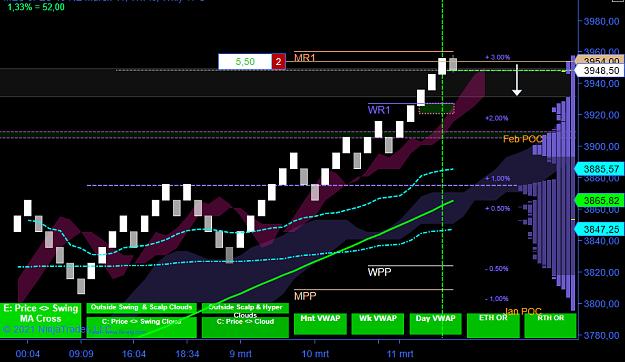Click the 18:34 time label
Screen dimensions: 625x362
click(x=187, y=354)
